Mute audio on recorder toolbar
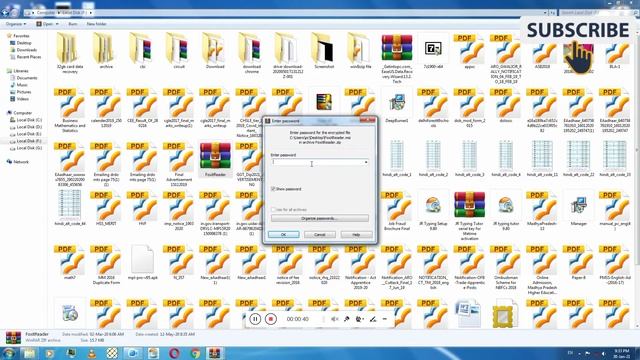The width and height of the screenshot is (640, 360). coord(334,319)
